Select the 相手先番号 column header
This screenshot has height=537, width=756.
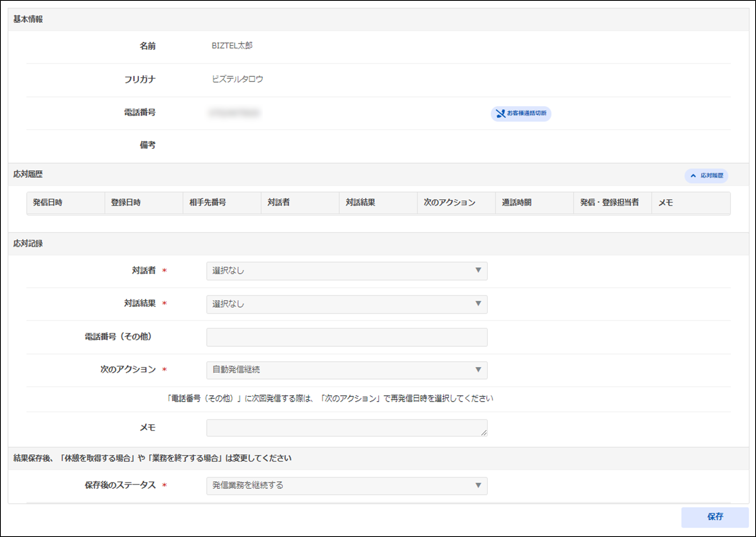click(x=208, y=203)
